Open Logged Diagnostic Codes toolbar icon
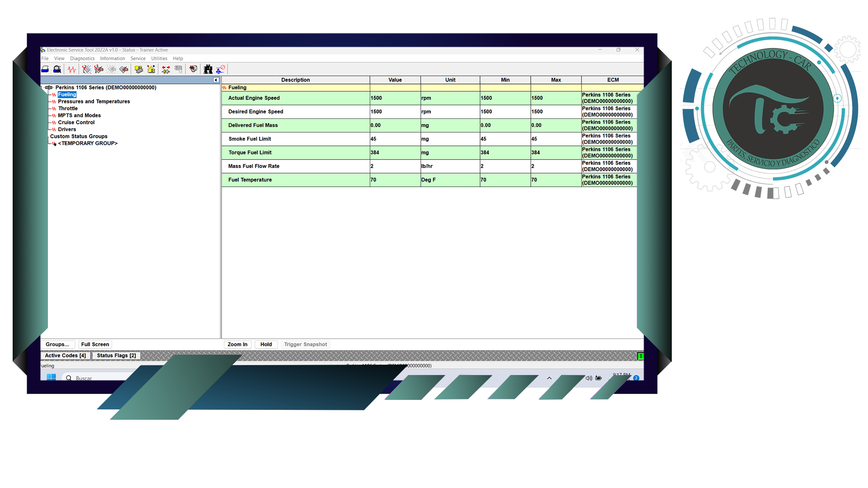The image size is (868, 488). pos(99,69)
